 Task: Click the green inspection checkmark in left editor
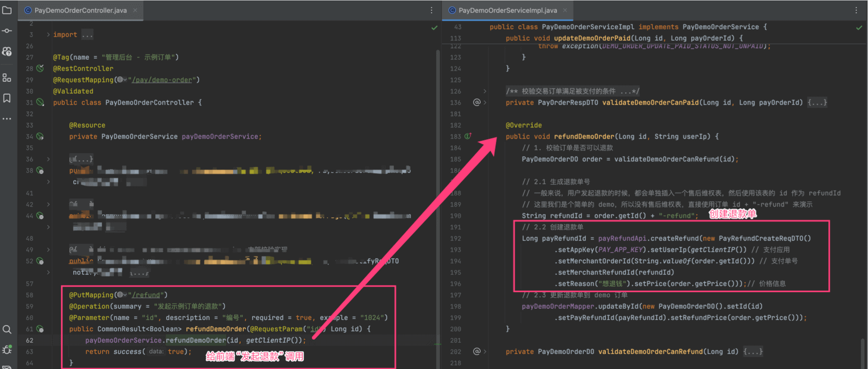pos(434,28)
